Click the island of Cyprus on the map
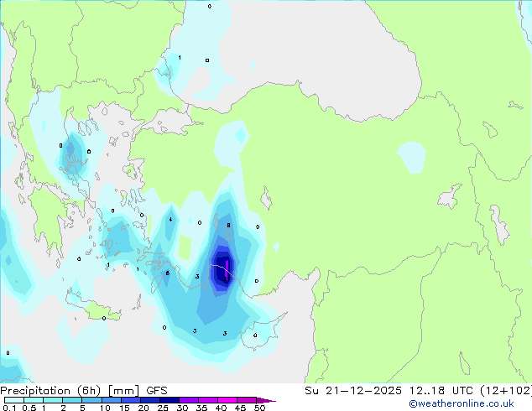 (261, 334)
